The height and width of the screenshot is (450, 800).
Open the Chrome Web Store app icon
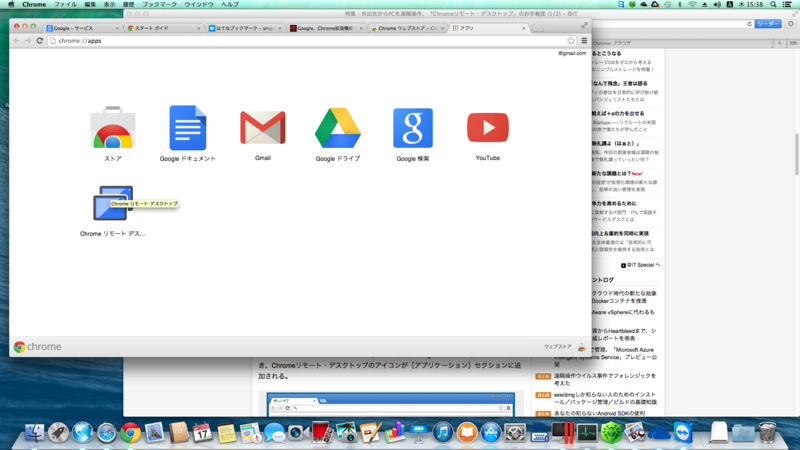click(113, 128)
